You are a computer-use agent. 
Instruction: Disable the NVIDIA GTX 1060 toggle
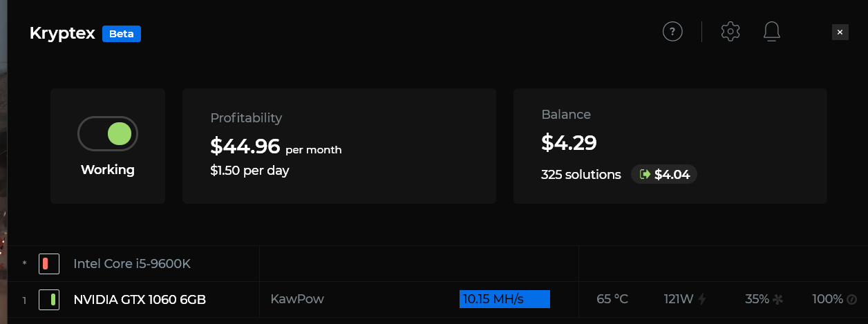(48, 299)
